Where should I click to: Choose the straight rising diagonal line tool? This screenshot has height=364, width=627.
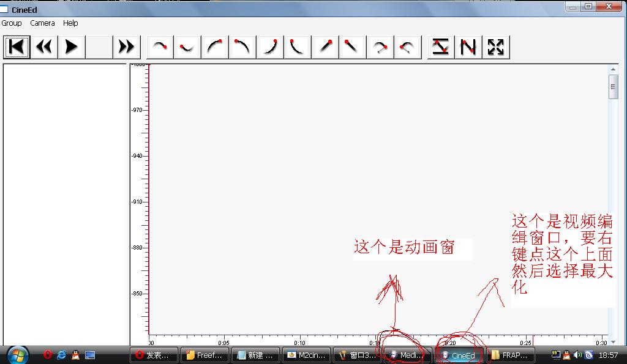[x=325, y=47]
